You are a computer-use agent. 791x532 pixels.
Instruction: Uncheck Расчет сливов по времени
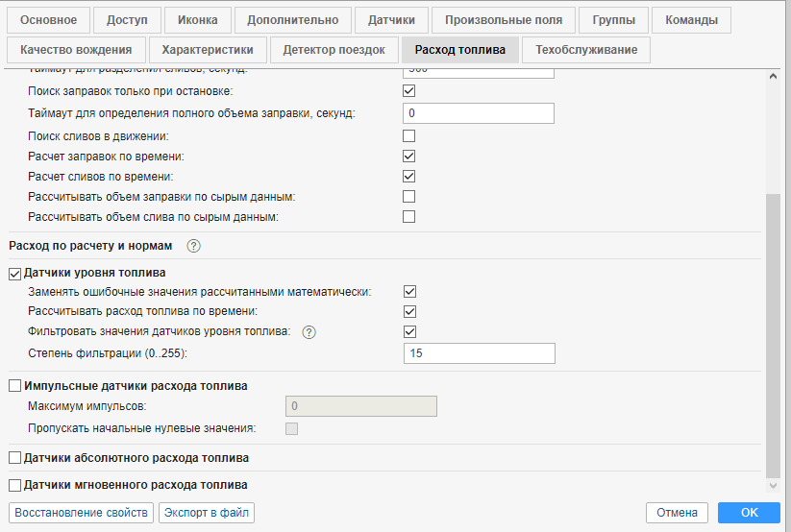[408, 176]
